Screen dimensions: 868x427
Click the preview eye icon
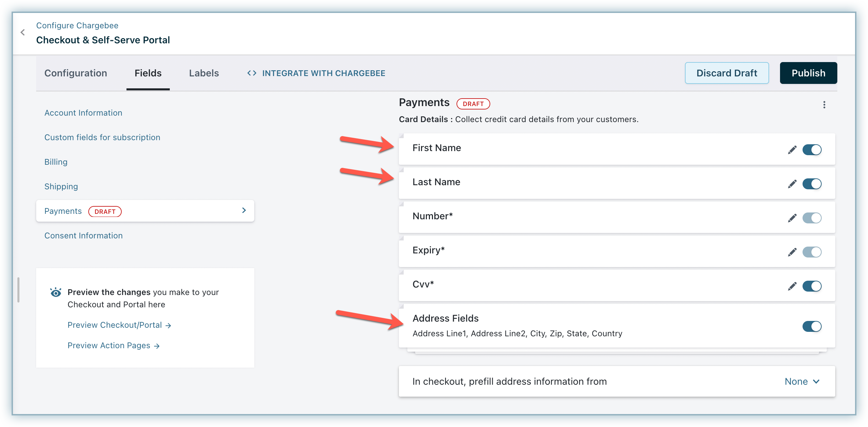point(56,292)
